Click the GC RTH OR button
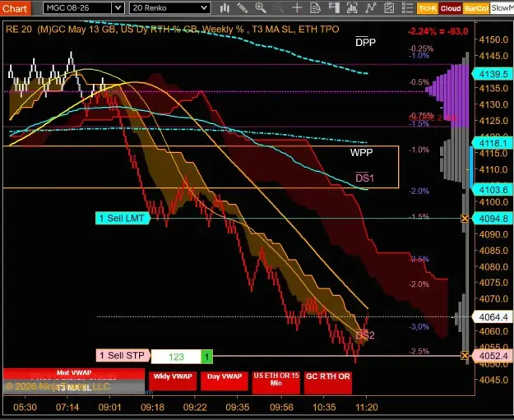 [328, 382]
